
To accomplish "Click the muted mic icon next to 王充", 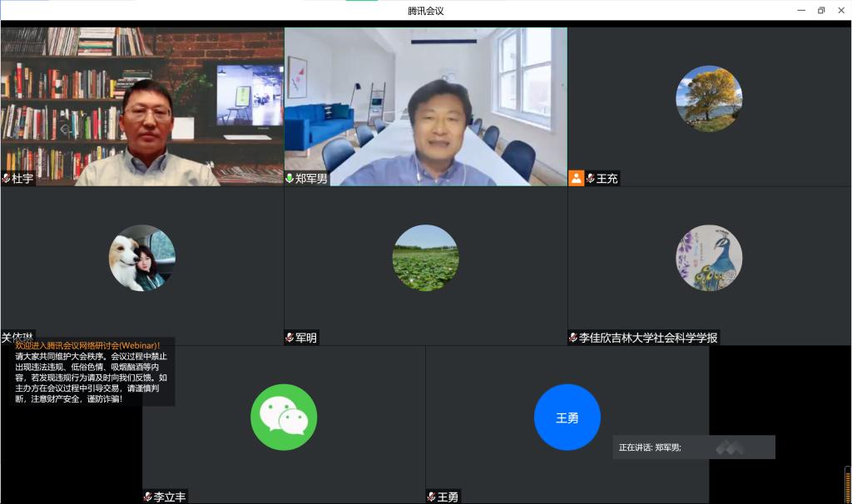I will [591, 179].
